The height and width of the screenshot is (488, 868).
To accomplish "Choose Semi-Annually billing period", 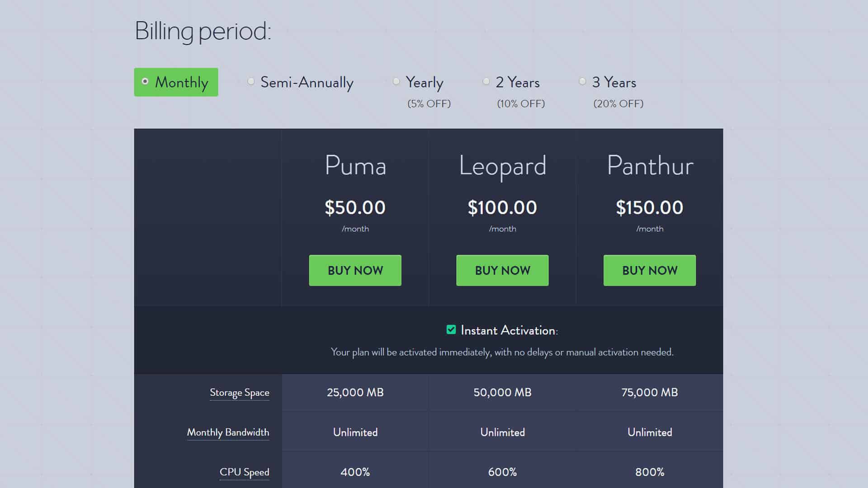I will click(251, 81).
